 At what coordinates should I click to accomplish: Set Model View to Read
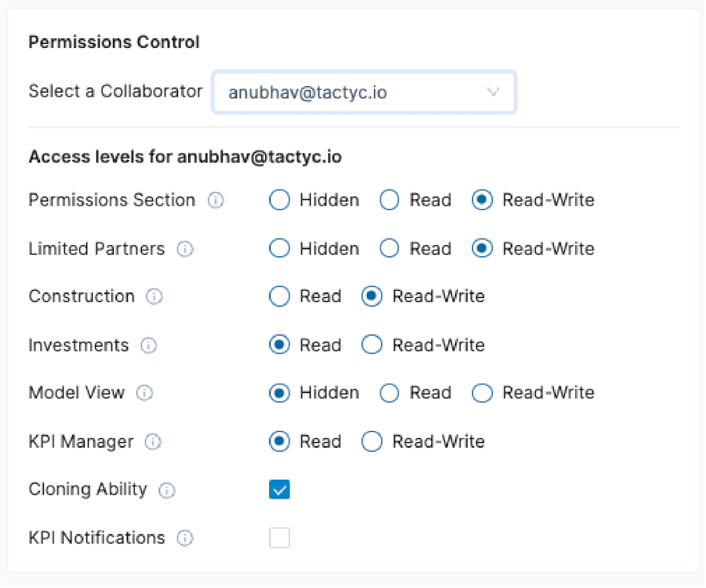(x=389, y=393)
